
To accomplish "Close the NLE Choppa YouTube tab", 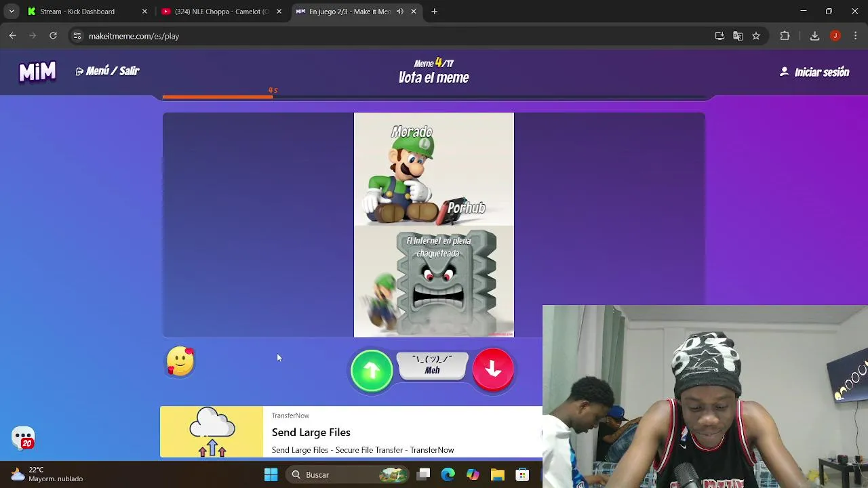I will tap(279, 12).
